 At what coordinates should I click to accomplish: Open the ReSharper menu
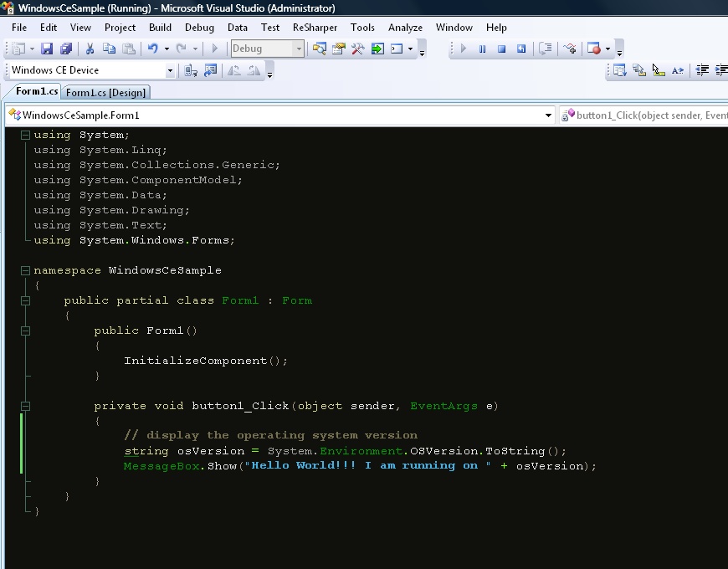(315, 28)
